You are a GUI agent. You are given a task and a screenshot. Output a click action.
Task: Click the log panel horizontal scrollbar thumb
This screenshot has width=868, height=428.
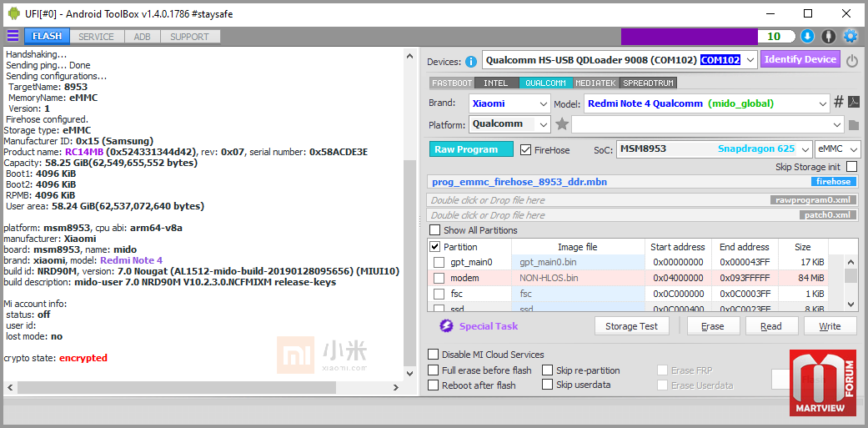click(177, 388)
